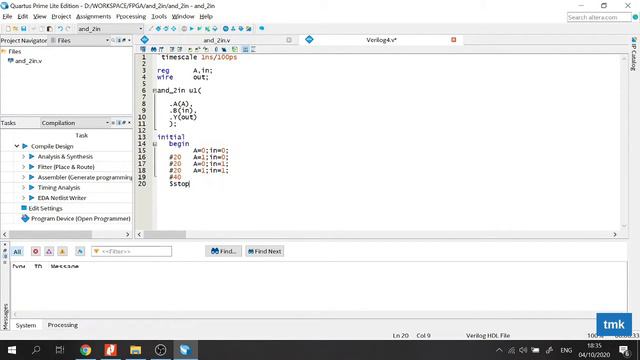
Task: Click the first icon in the editor toolbar
Action: coord(143,49)
